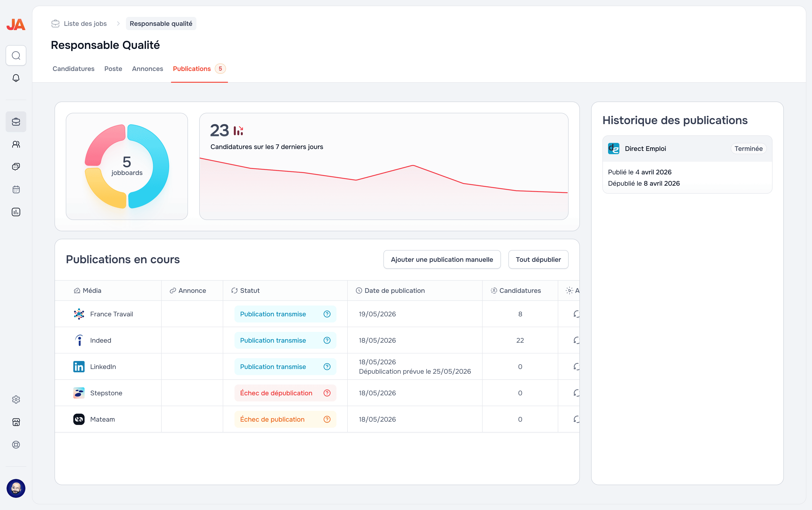This screenshot has height=510, width=812.
Task: Open the settings gear in sidebar
Action: pos(16,399)
